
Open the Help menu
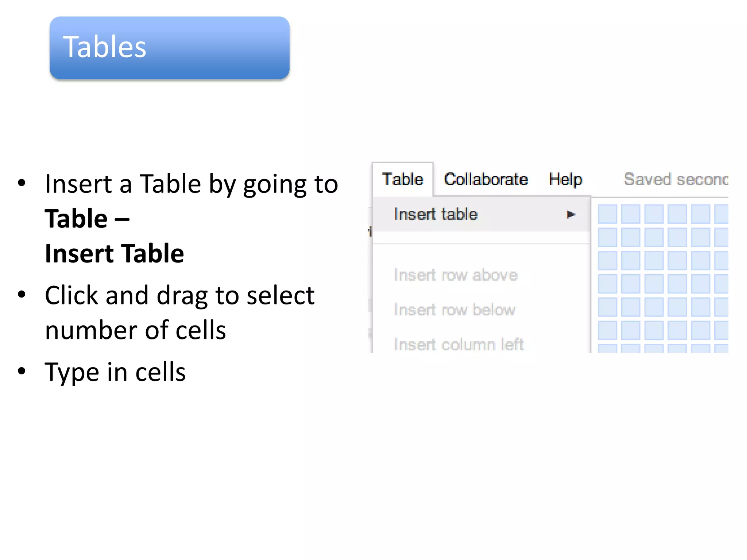pyautogui.click(x=565, y=179)
